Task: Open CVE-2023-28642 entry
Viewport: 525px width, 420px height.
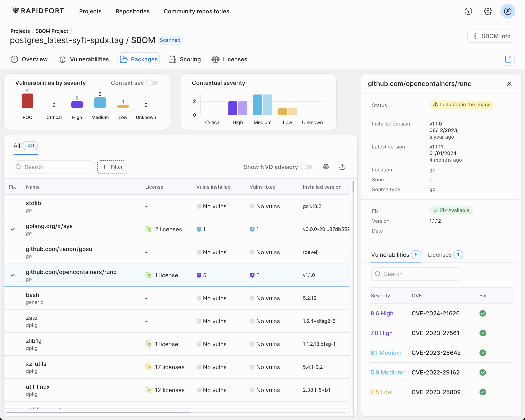Action: click(436, 353)
